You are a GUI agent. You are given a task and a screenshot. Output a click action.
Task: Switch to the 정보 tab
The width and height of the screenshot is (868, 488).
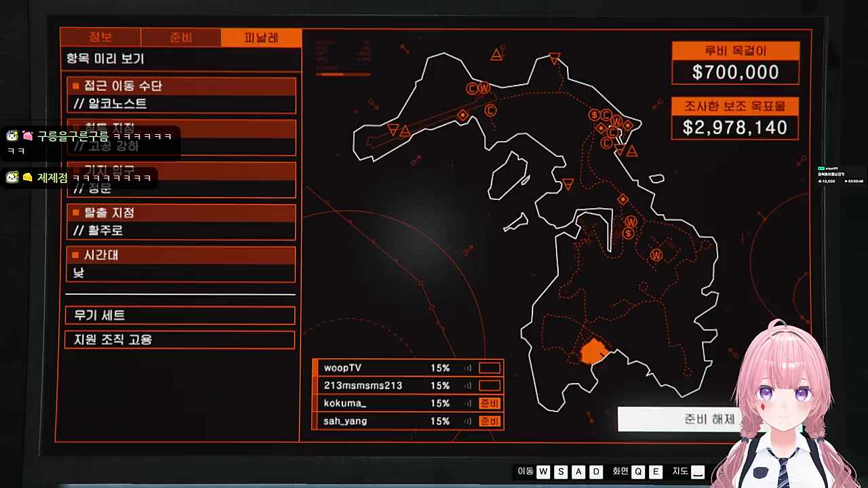click(100, 37)
